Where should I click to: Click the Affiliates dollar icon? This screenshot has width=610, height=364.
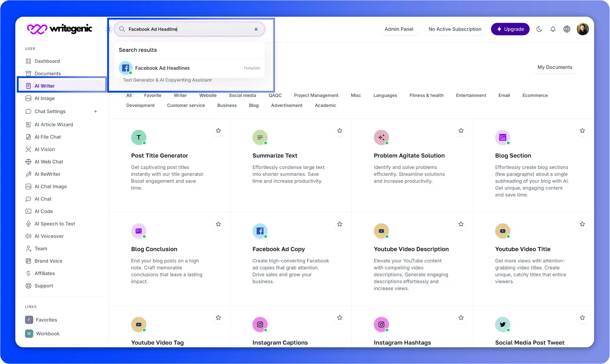coord(28,273)
